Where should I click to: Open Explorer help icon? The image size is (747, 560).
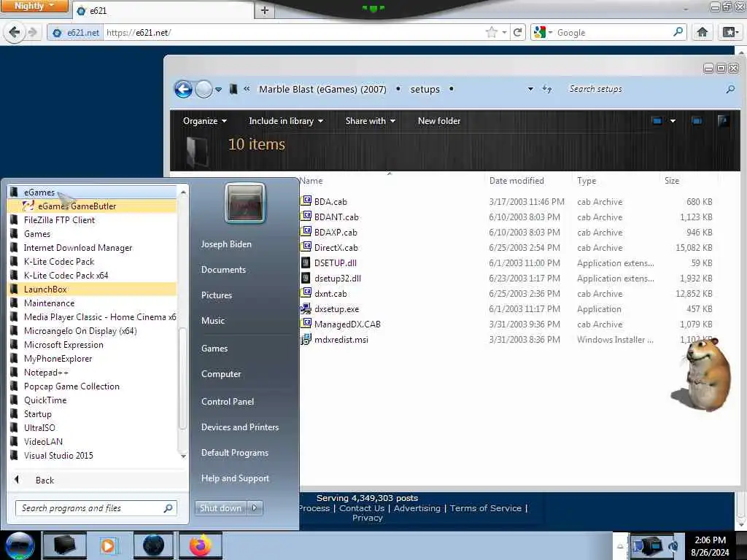(x=723, y=120)
